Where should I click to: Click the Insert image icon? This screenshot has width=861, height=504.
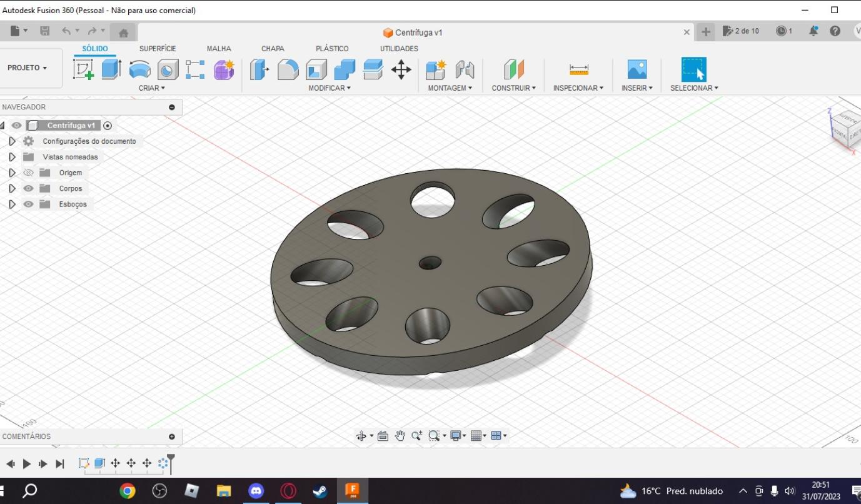637,69
